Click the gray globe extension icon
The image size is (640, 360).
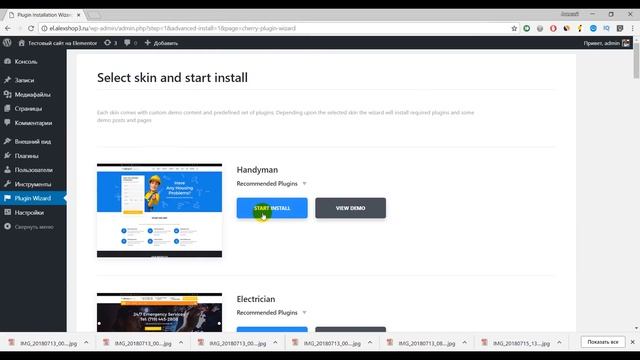pyautogui.click(x=540, y=28)
